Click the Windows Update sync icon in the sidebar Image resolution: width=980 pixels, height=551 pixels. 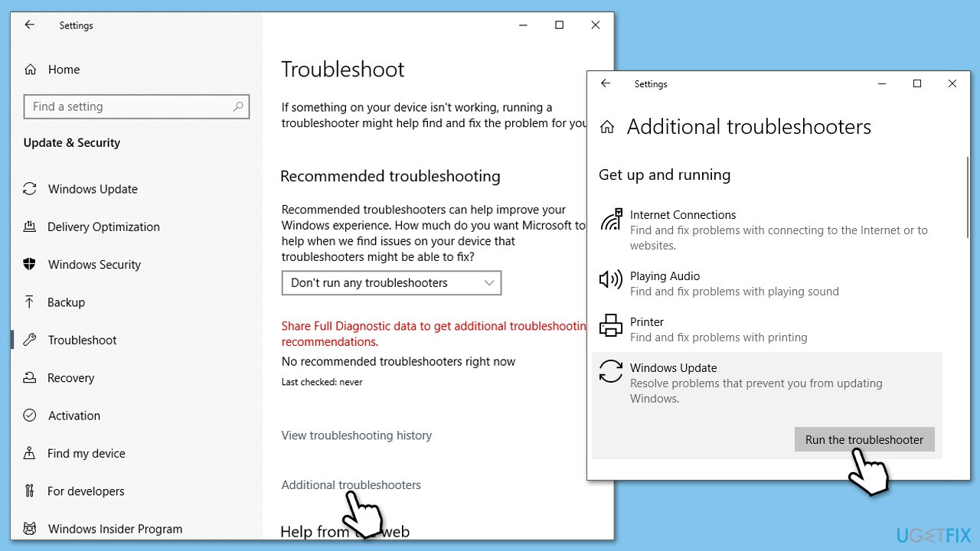click(30, 189)
